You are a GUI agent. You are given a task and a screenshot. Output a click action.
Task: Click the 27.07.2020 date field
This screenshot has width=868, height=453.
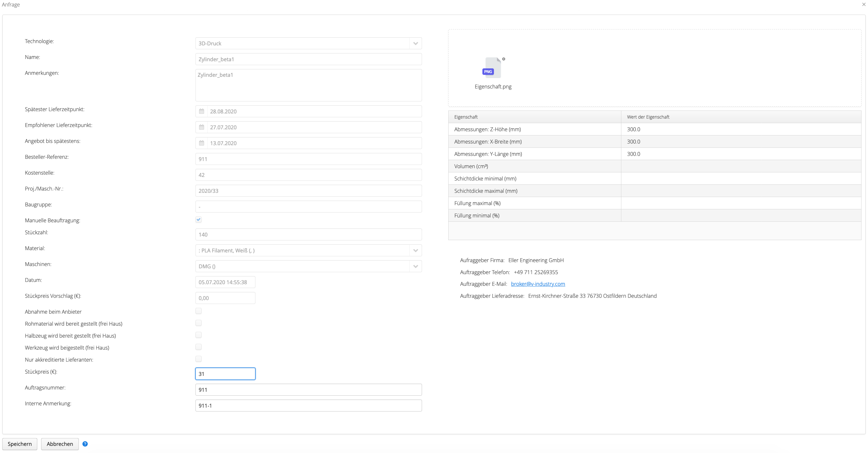pyautogui.click(x=314, y=127)
